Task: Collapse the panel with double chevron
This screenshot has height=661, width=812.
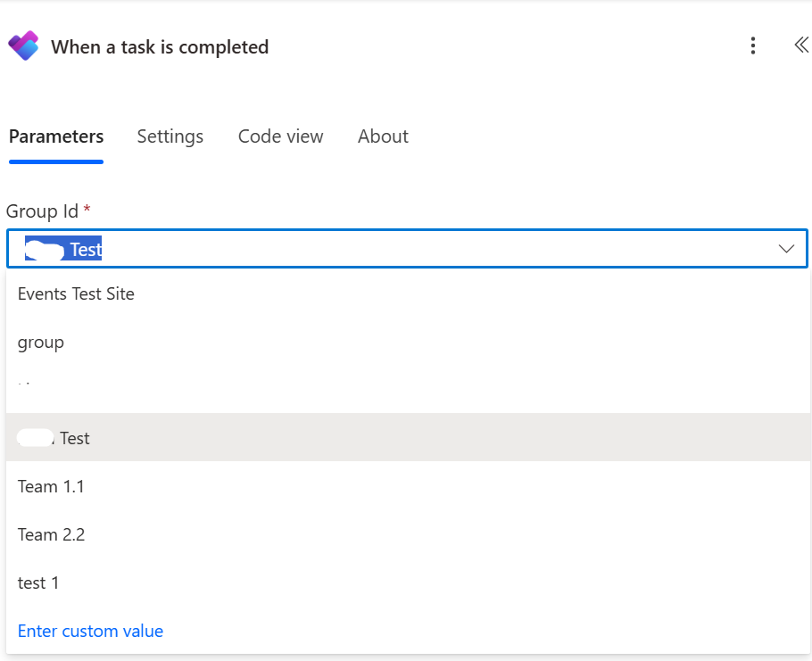Action: 800,45
